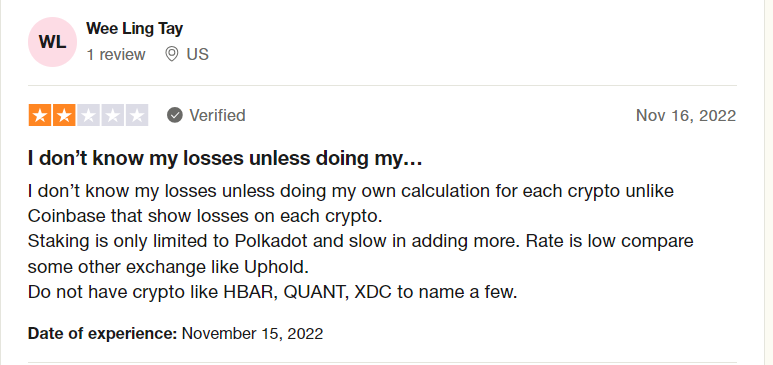Click the third grey rating star
Screen dimensions: 773x365
pos(88,115)
